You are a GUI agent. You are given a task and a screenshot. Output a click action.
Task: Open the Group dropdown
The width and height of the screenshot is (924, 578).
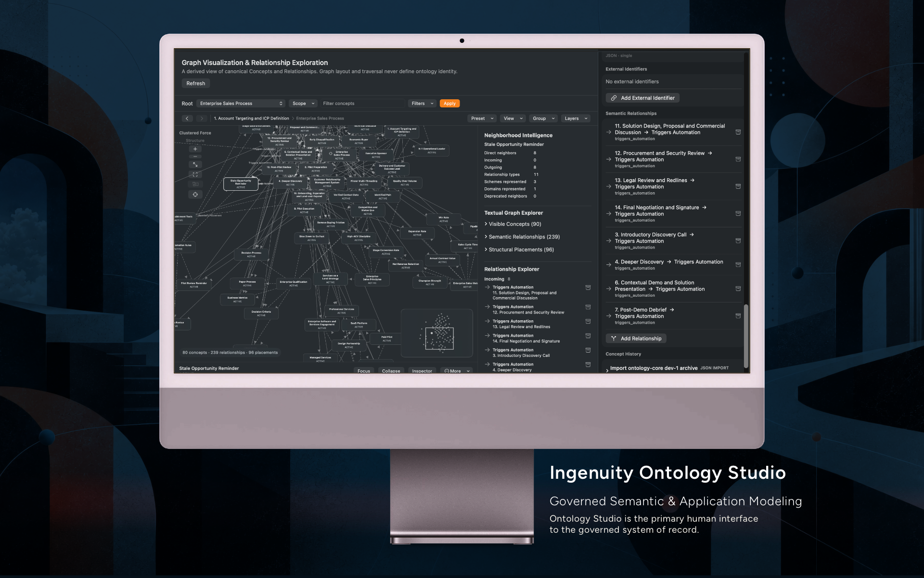(x=543, y=118)
